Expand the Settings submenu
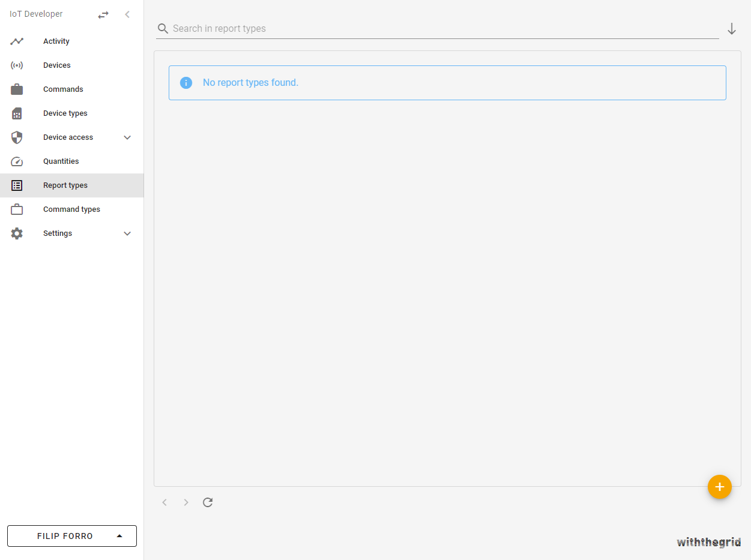The image size is (751, 560). click(x=127, y=233)
